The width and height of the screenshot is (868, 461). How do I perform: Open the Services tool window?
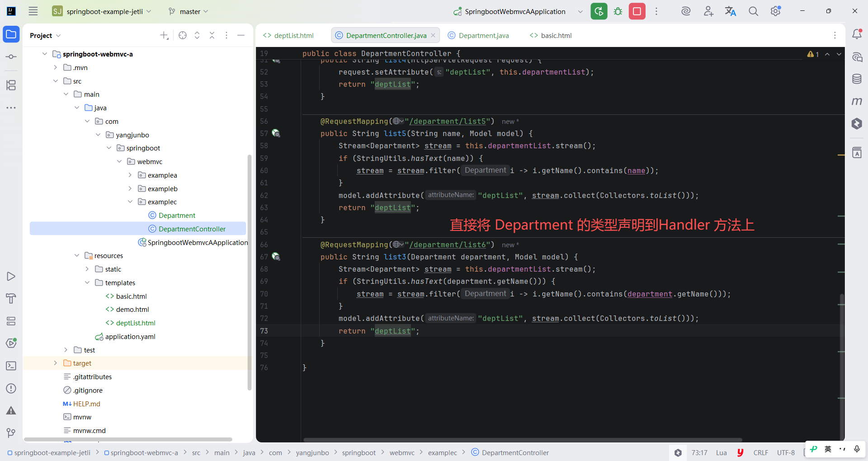pos(11,321)
